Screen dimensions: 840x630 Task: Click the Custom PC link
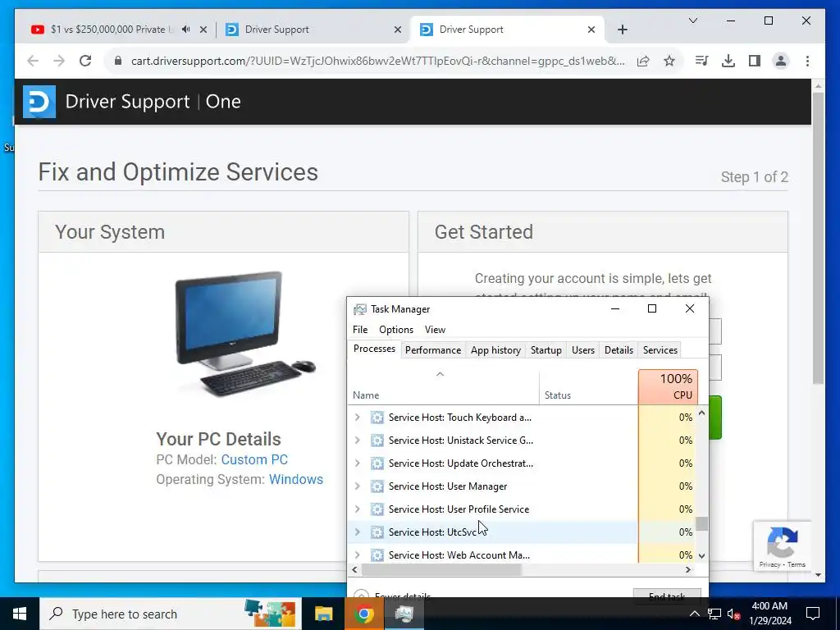click(254, 459)
